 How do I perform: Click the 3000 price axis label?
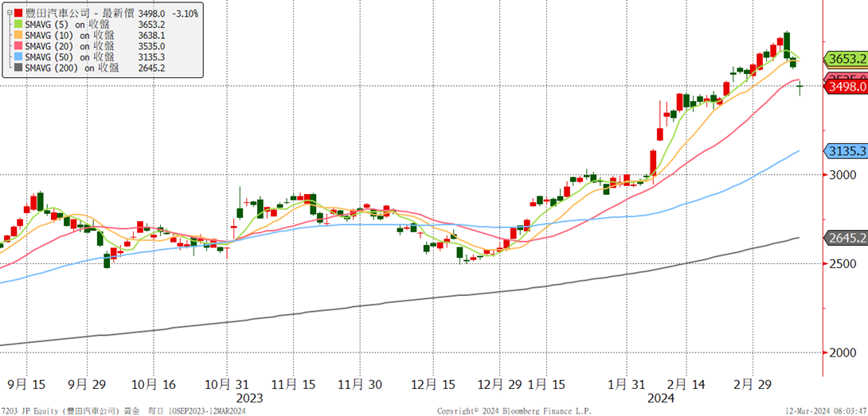842,175
